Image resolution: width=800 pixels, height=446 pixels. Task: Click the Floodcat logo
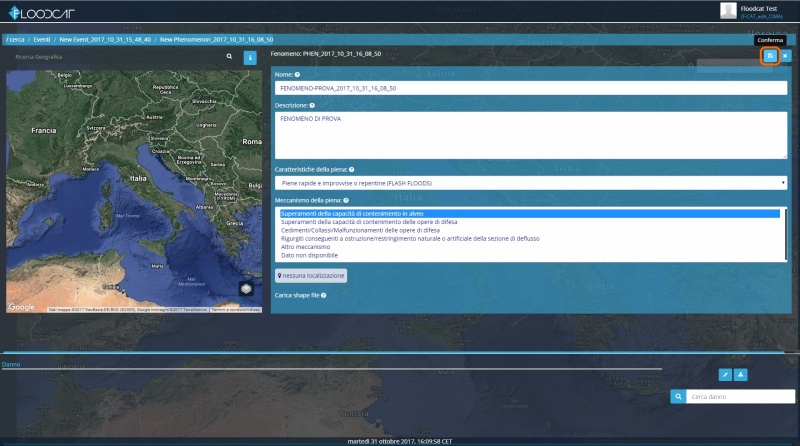pos(42,13)
